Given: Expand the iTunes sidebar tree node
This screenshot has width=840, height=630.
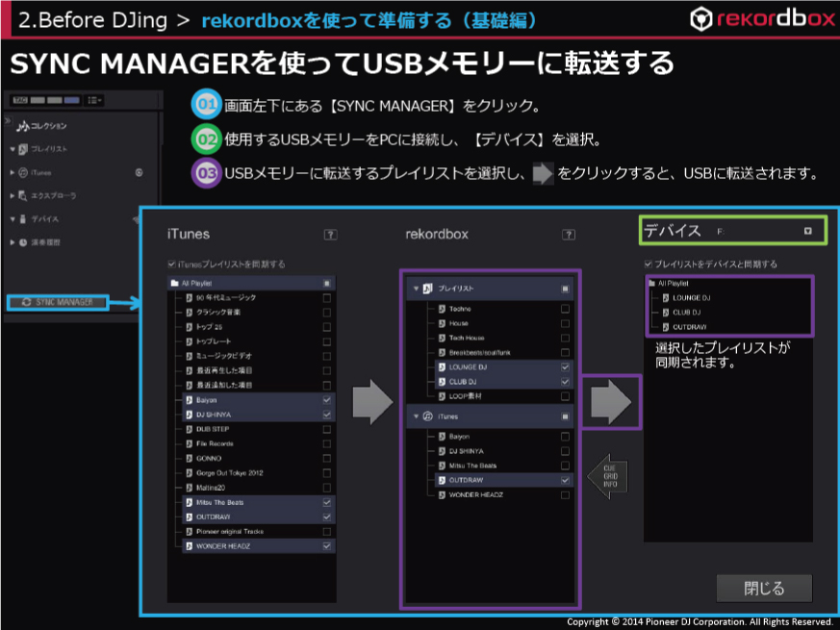Looking at the screenshot, I should (x=13, y=172).
